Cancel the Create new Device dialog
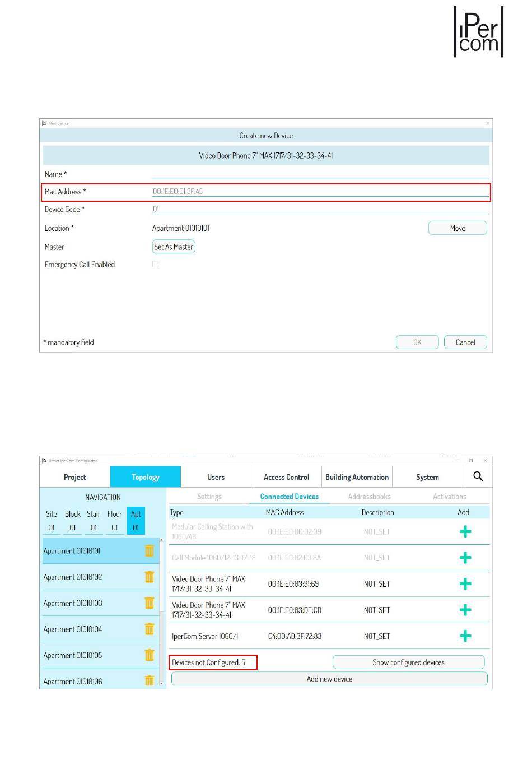This screenshot has width=532, height=783. pos(465,342)
